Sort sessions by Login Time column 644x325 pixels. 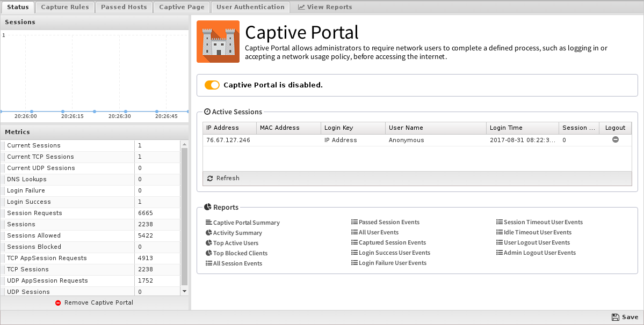[x=506, y=128]
